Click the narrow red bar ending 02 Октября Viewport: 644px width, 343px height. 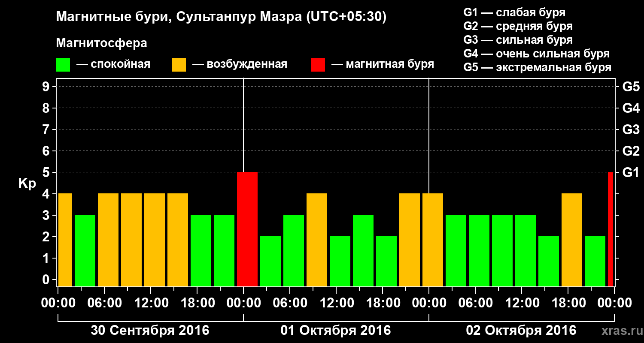[x=611, y=229]
